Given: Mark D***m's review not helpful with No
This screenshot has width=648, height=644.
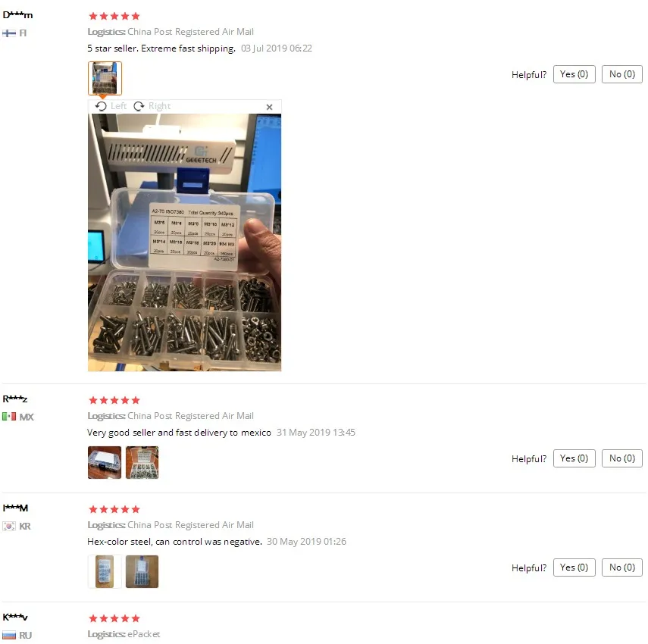Looking at the screenshot, I should pyautogui.click(x=622, y=74).
